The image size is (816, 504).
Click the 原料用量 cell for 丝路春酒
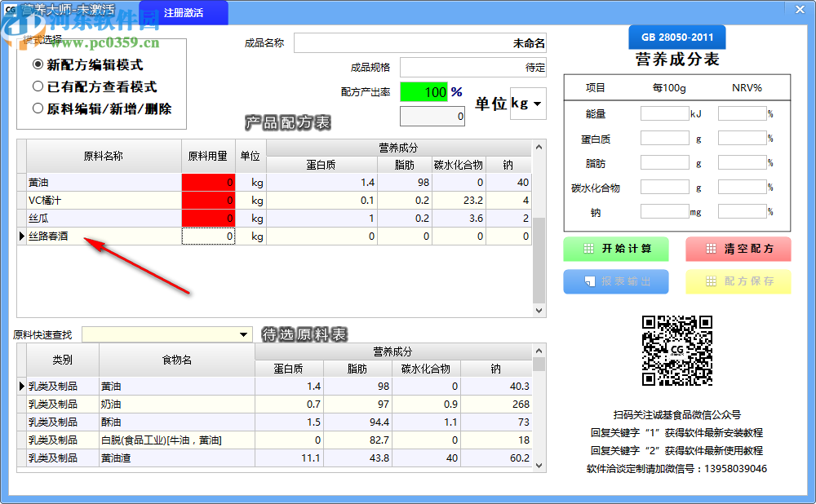click(x=208, y=237)
